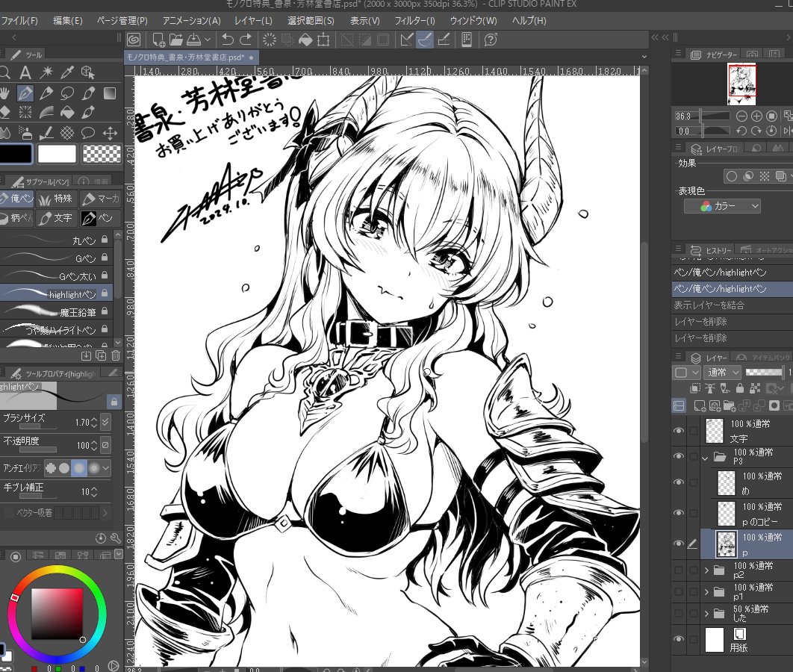Image resolution: width=793 pixels, height=672 pixels.
Task: Toggle lock on highlightペン sub tool
Action: (105, 293)
